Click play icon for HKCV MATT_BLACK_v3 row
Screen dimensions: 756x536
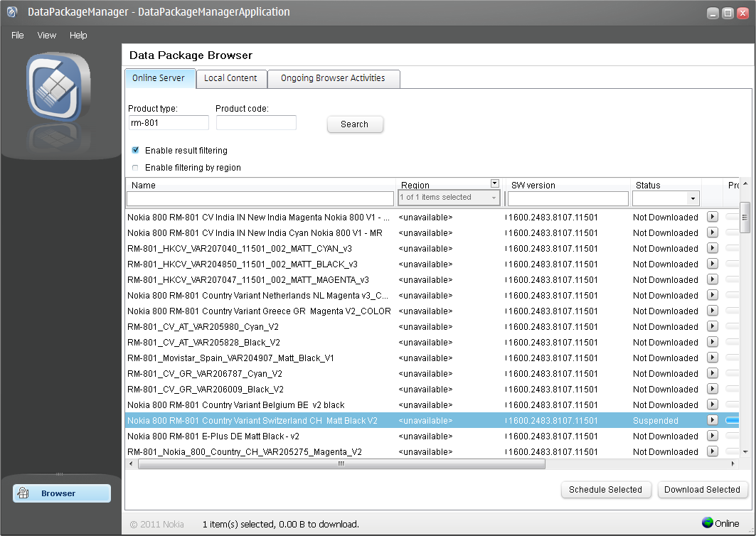click(x=712, y=264)
